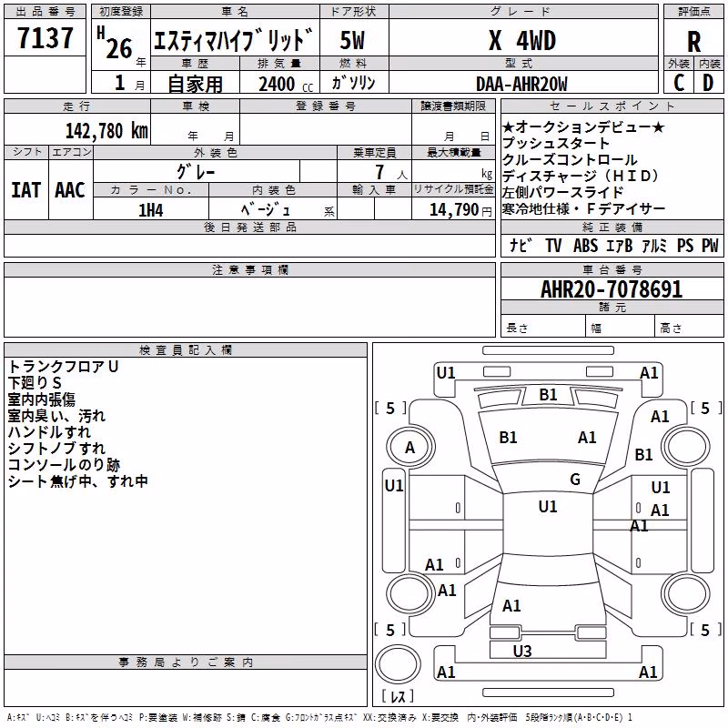Select the X 4WD grade text
Image resolution: width=728 pixels, height=728 pixels.
coord(522,40)
